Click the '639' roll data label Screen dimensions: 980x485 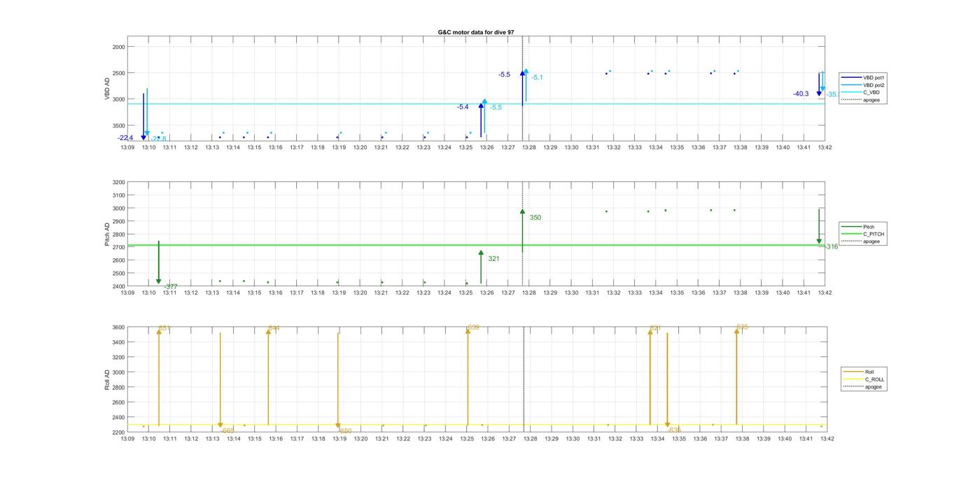[x=473, y=328]
